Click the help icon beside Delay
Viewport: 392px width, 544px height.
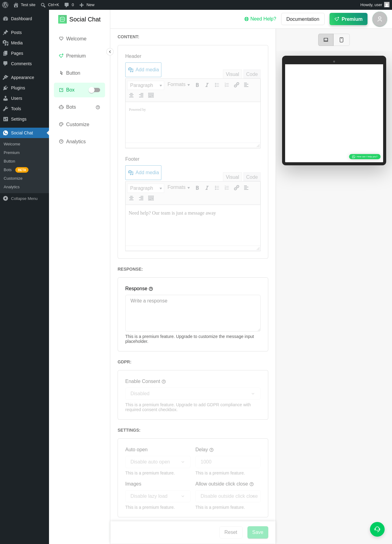coord(211,450)
